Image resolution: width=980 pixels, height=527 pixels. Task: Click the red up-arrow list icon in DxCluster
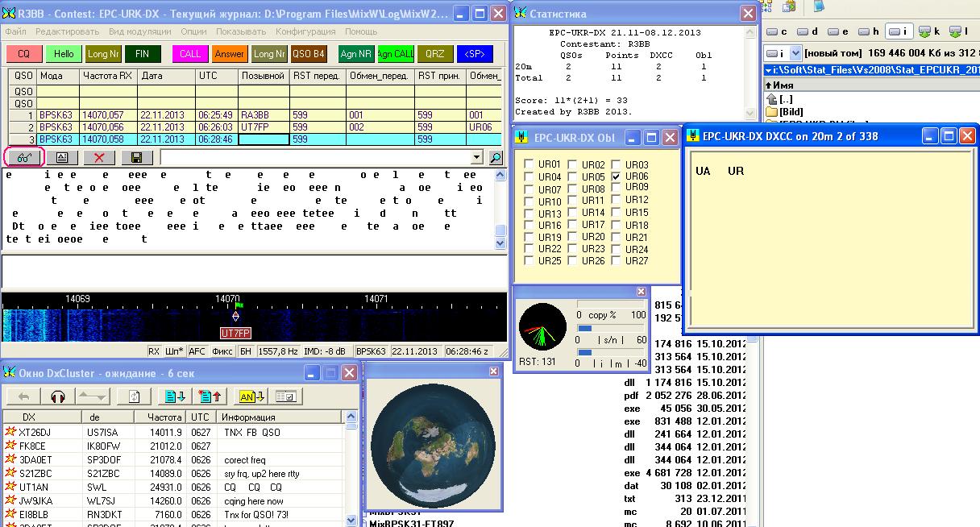(x=211, y=396)
